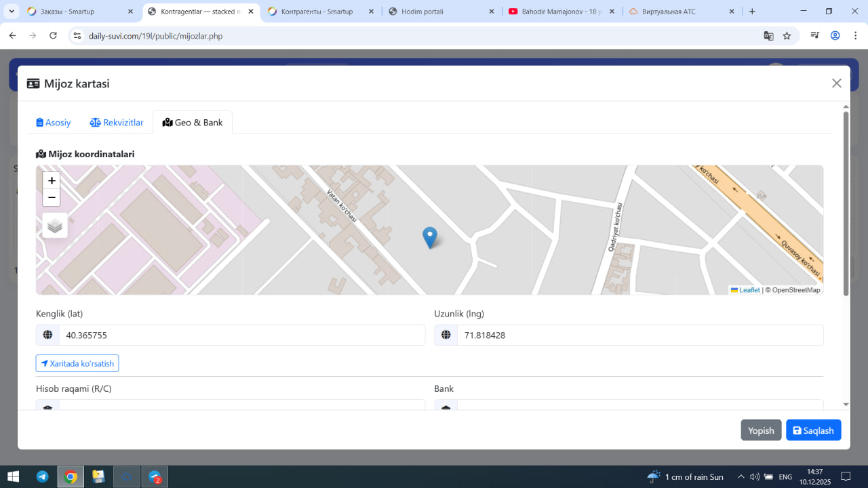This screenshot has width=868, height=488.
Task: Open the Chrome profile icon
Action: coord(835,36)
